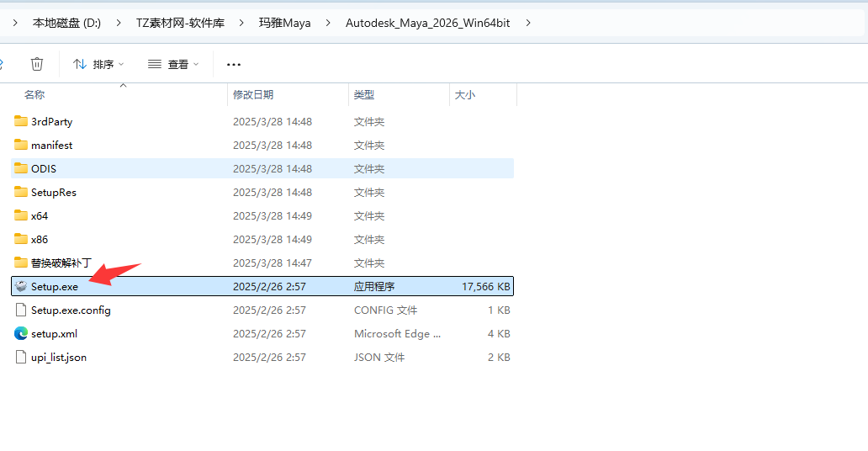
Task: Expand chevron after 玛雅Maya breadcrumb
Action: tap(328, 23)
